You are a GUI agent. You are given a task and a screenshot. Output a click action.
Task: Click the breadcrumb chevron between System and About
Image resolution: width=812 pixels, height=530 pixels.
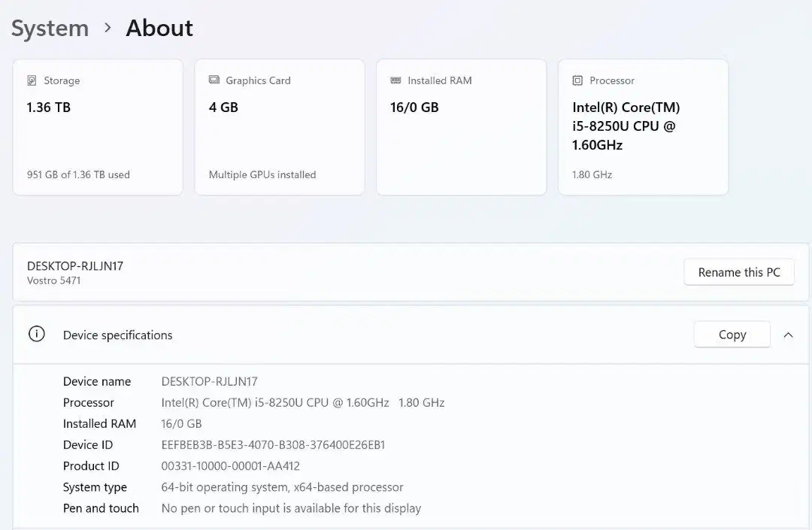108,28
